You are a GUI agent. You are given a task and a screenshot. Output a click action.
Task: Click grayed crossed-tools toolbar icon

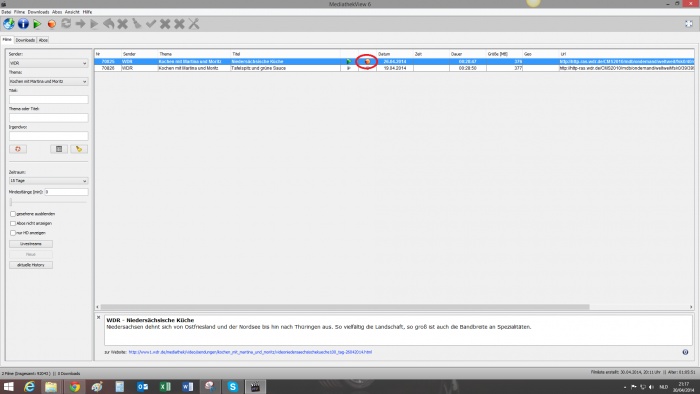(194, 24)
